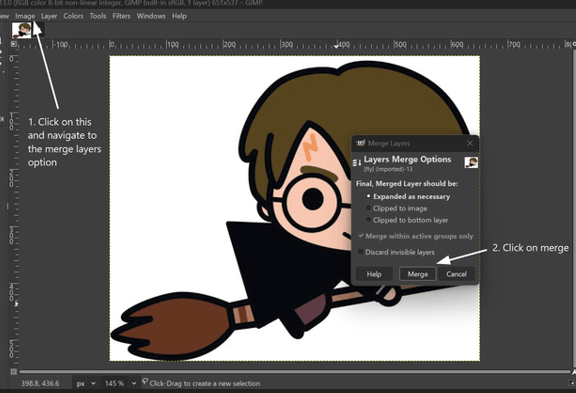Image resolution: width=576 pixels, height=393 pixels.
Task: Open the Image menu
Action: click(x=25, y=16)
